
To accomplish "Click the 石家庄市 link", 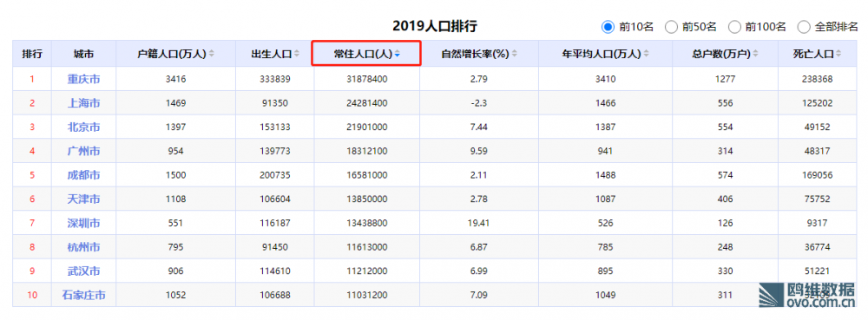I will [83, 295].
